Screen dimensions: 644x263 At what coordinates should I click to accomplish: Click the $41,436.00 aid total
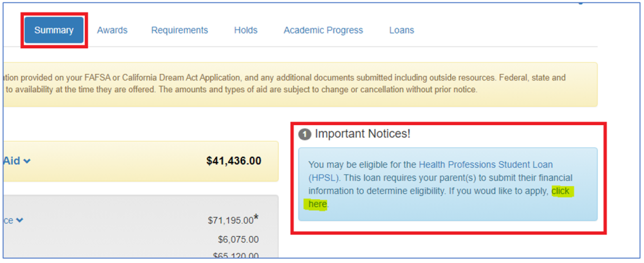click(234, 161)
